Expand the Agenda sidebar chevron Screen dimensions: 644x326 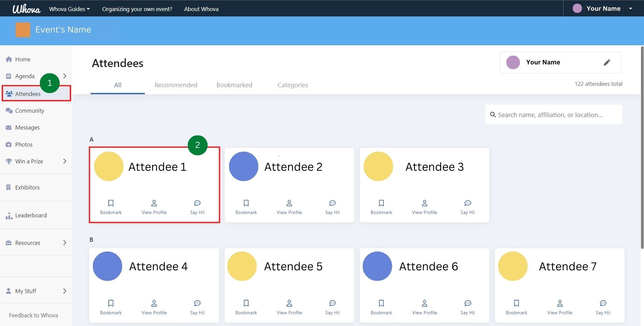click(65, 76)
